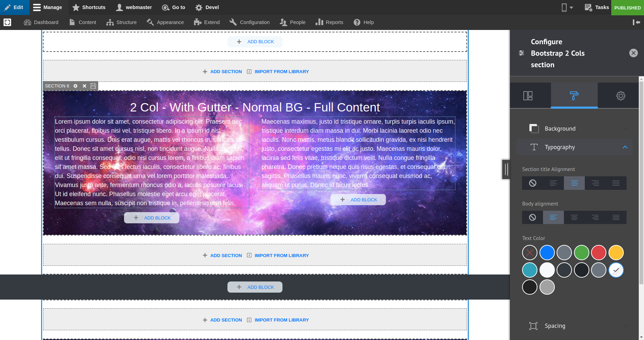Save Section 6 to library icon
Screen dimensions: 644x340
click(93, 86)
